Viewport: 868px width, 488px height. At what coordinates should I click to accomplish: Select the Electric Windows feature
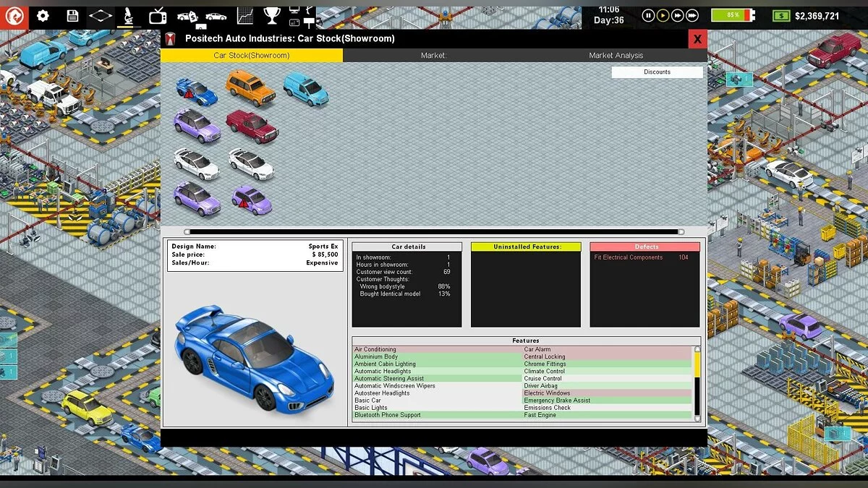coord(607,393)
